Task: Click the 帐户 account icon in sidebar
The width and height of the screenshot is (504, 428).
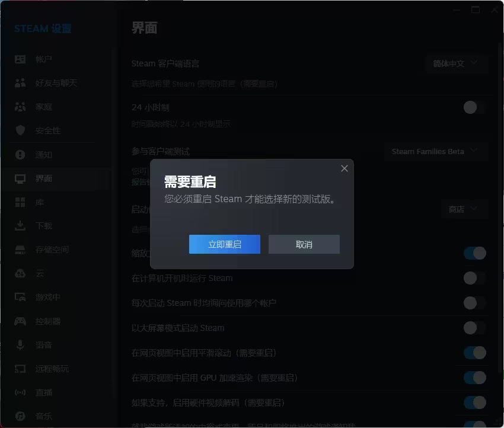Action: 20,59
